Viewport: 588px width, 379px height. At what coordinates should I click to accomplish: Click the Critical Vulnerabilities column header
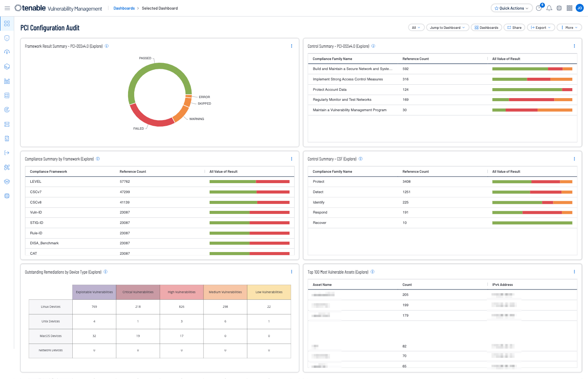point(138,292)
